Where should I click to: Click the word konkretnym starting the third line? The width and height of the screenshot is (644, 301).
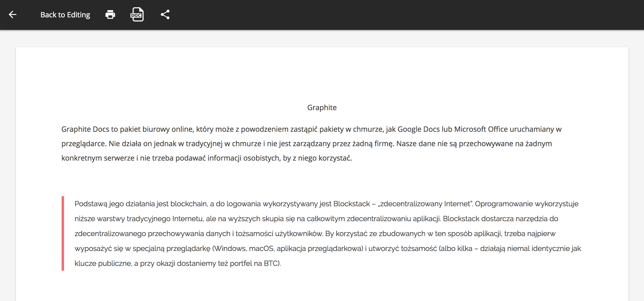(82, 158)
